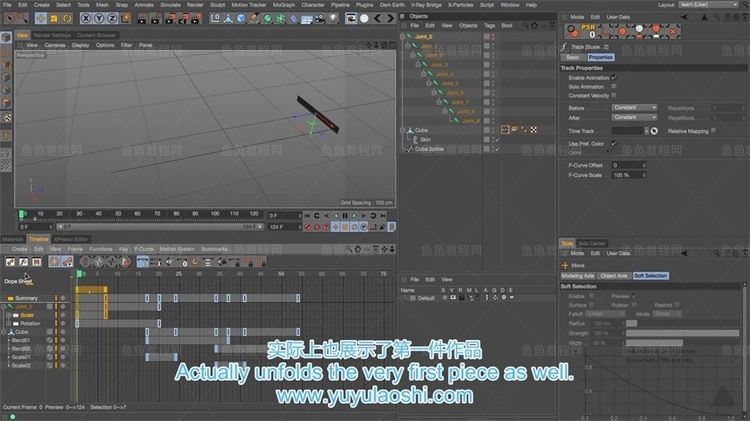Screen dimensions: 750x421
Task: Click the Basic tab in Attributes
Action: click(573, 57)
